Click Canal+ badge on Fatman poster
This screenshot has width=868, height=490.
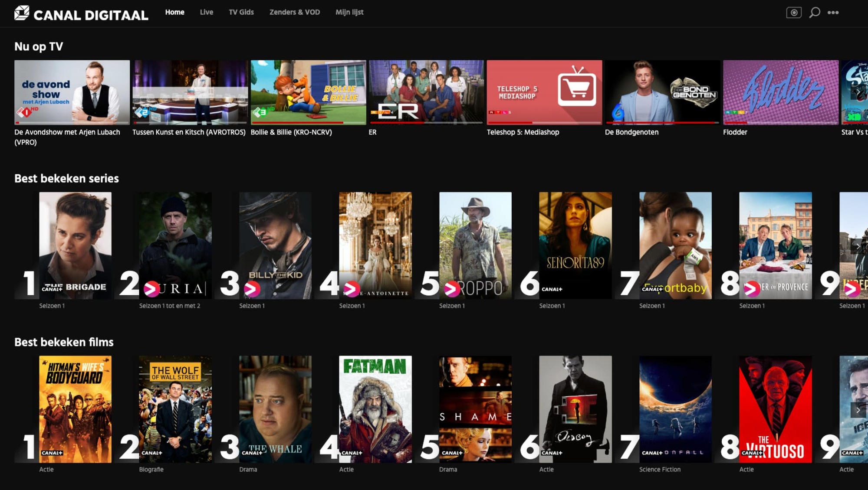352,453
